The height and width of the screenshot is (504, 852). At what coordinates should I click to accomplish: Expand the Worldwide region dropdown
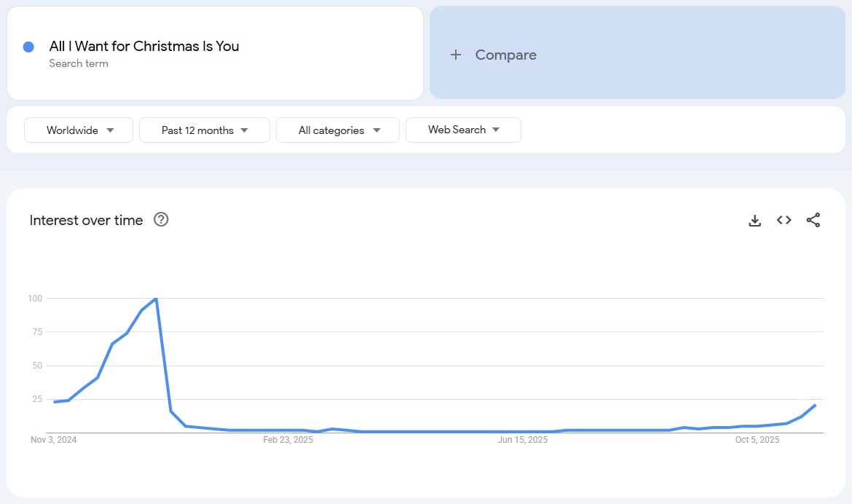[x=79, y=130]
